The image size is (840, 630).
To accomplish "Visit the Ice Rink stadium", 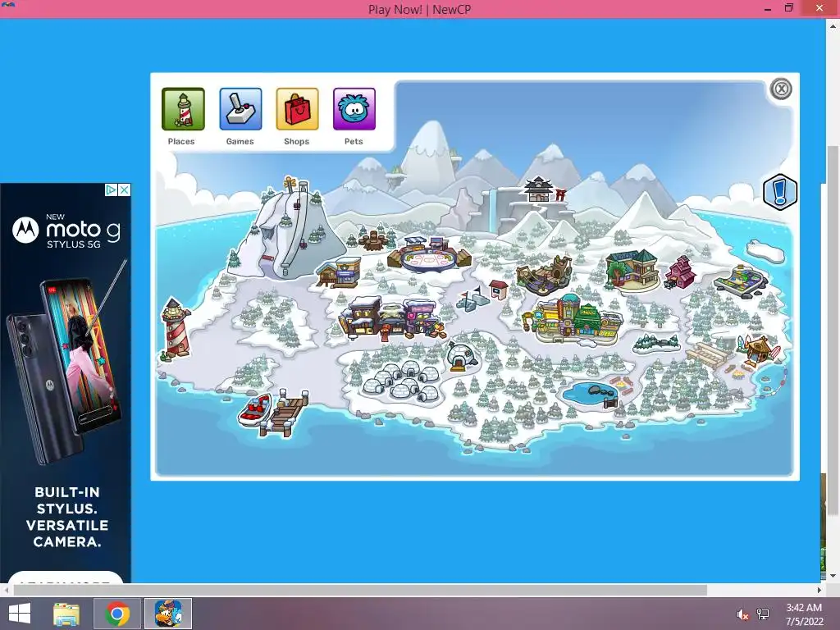I will 430,254.
